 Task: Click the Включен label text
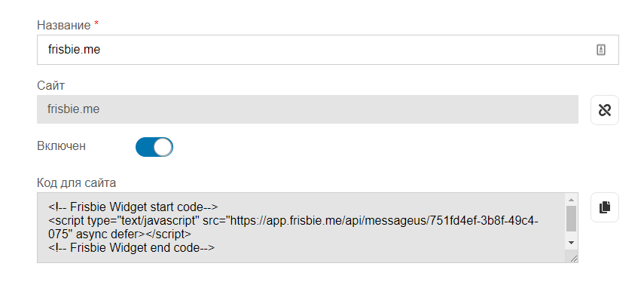61,146
